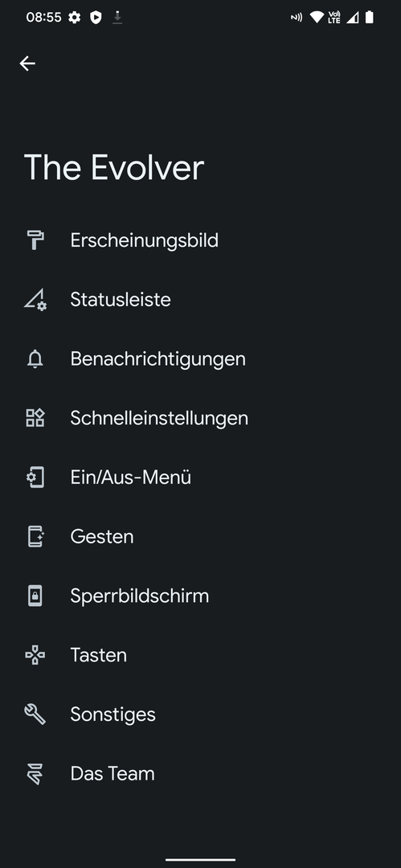Tap the gamepad icon beside Tasten
The height and width of the screenshot is (868, 401).
35,656
